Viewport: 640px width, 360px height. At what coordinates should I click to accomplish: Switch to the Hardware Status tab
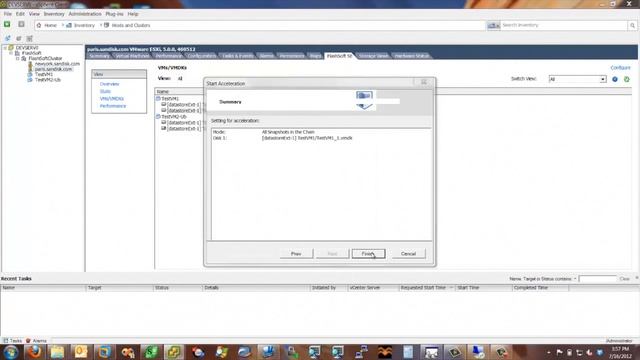point(411,56)
